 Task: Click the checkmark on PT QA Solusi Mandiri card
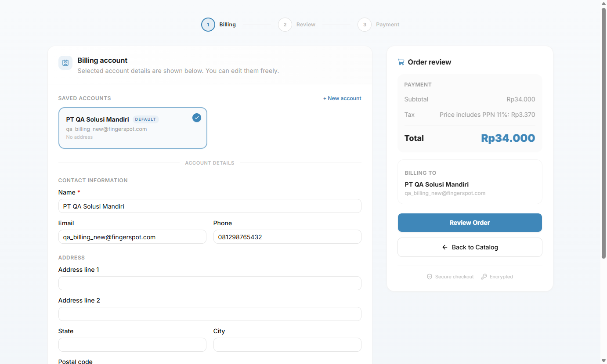pyautogui.click(x=197, y=118)
